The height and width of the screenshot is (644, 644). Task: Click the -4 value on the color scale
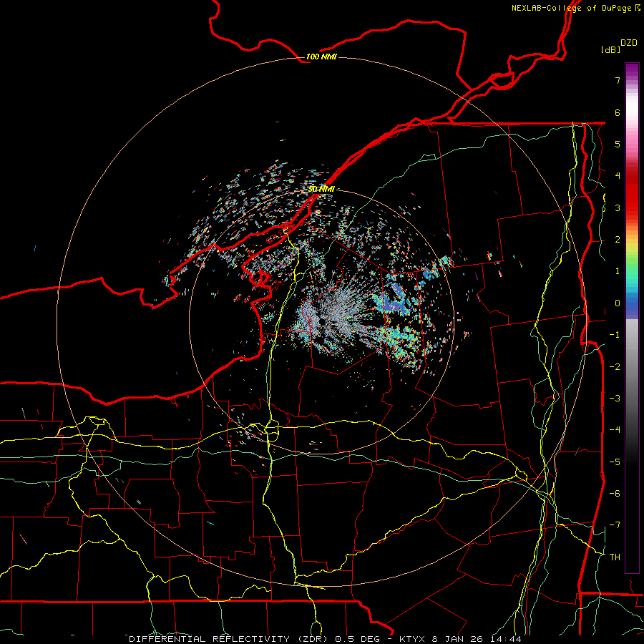615,430
